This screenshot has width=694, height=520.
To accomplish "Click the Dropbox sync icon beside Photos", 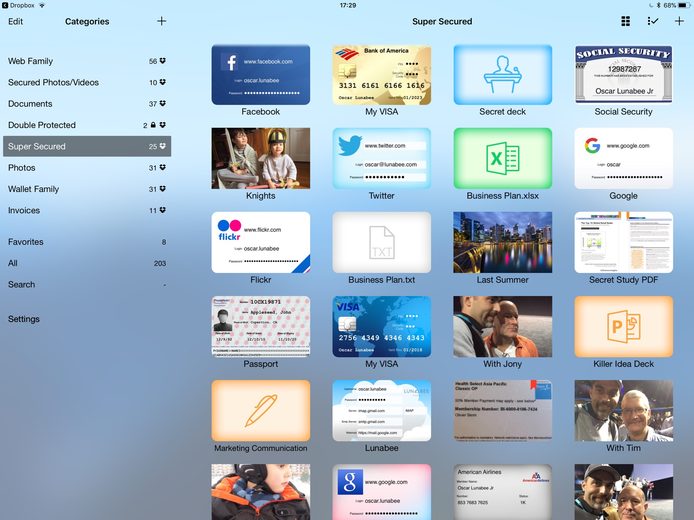I will coord(163,168).
